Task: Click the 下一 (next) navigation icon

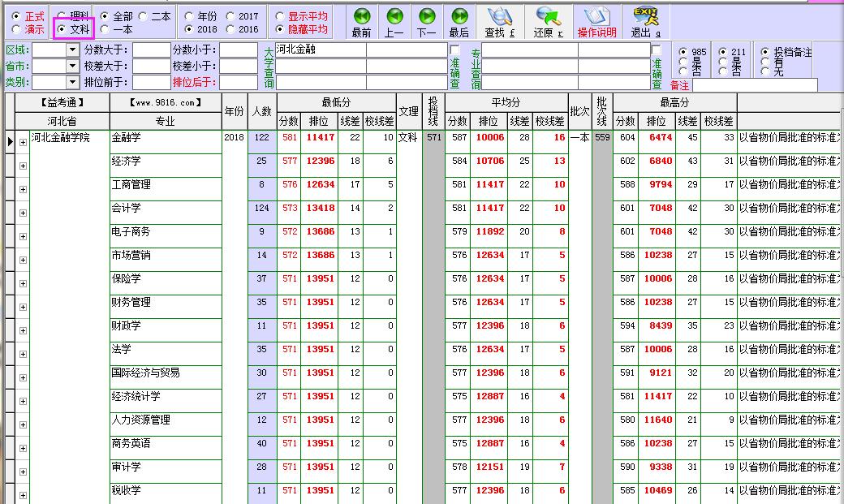Action: point(427,17)
